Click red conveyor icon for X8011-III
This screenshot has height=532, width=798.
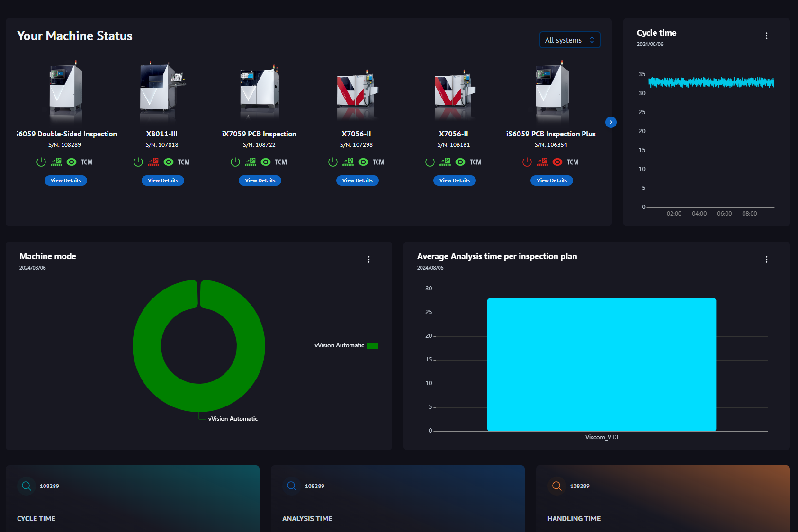pyautogui.click(x=153, y=162)
